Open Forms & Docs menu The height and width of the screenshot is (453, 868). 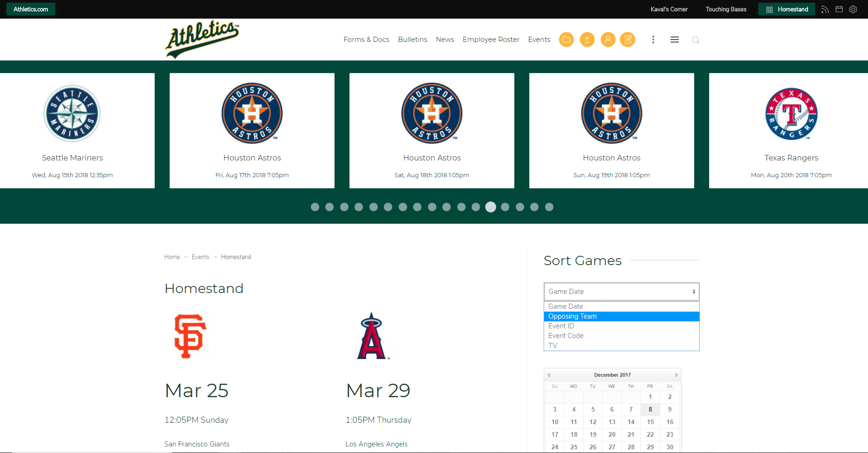pos(366,40)
